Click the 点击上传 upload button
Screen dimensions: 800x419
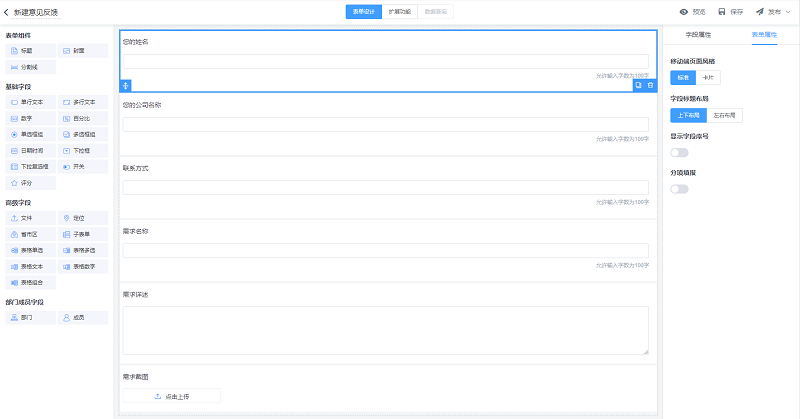pyautogui.click(x=171, y=396)
